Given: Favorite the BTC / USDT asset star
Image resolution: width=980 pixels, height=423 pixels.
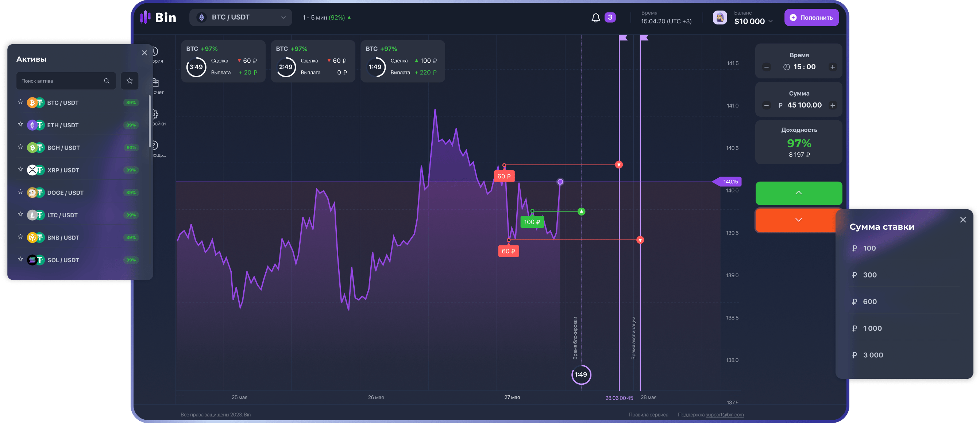Looking at the screenshot, I should click(20, 102).
